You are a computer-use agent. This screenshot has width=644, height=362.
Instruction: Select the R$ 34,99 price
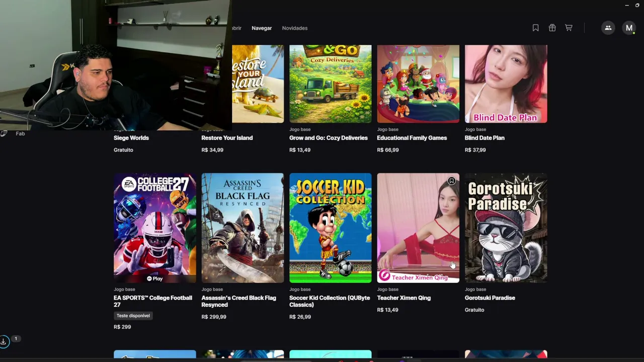[x=212, y=150]
